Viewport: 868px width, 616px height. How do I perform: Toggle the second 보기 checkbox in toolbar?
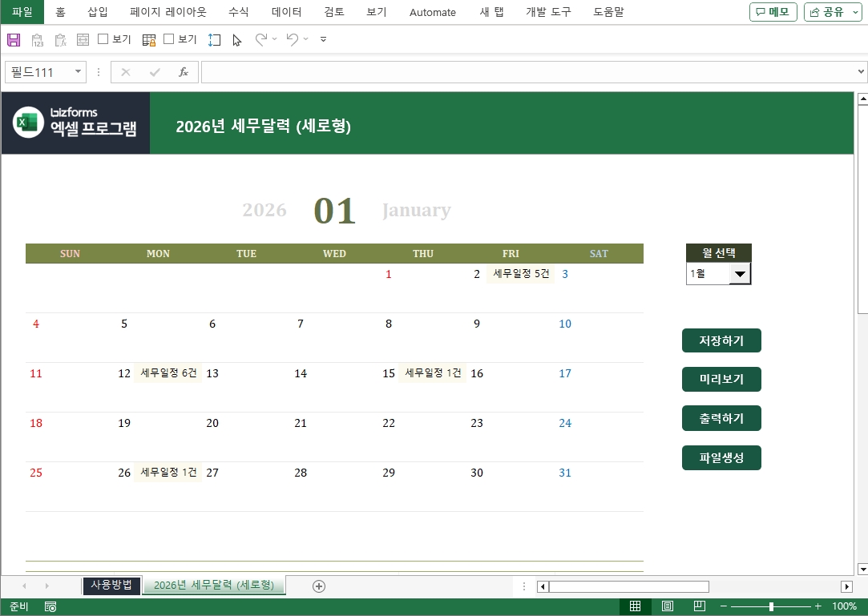(169, 39)
